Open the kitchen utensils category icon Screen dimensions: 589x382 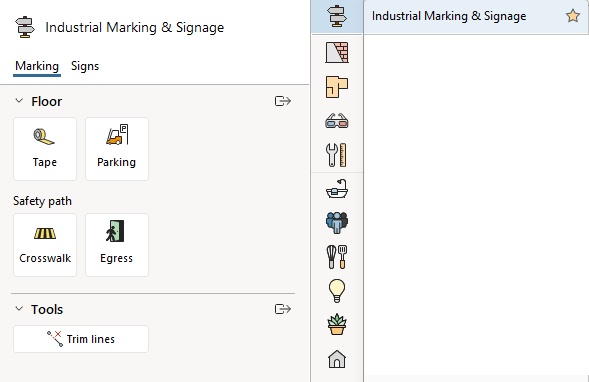pyautogui.click(x=337, y=257)
